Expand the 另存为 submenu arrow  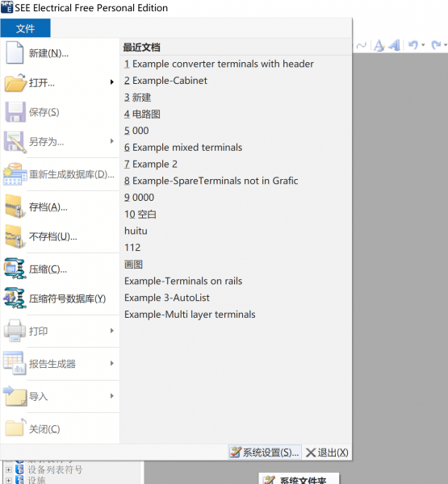tap(112, 141)
